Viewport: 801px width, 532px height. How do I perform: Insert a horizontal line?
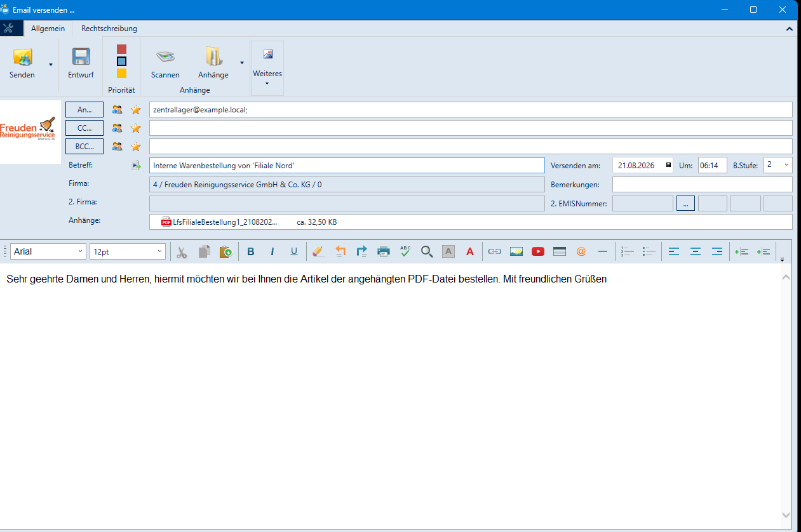click(x=603, y=251)
